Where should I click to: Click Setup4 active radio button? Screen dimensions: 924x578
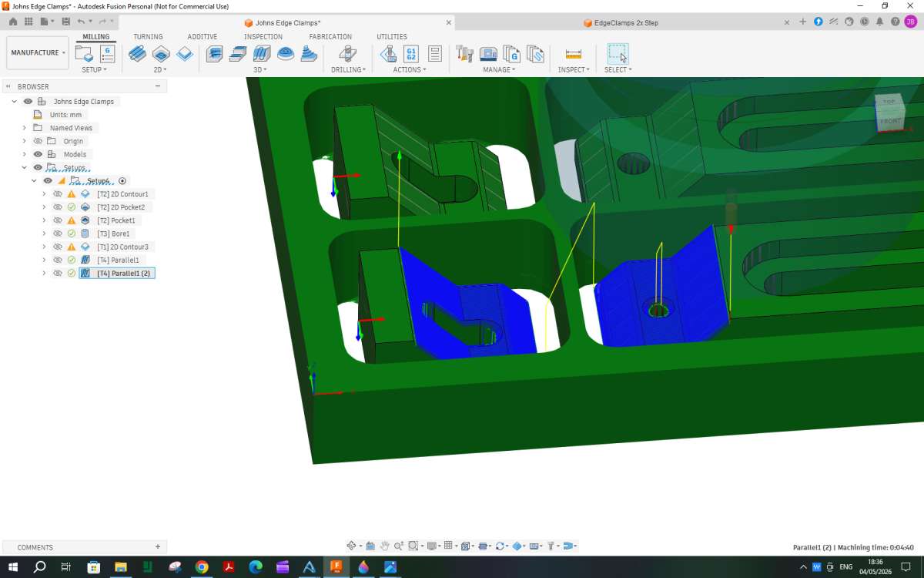point(122,180)
